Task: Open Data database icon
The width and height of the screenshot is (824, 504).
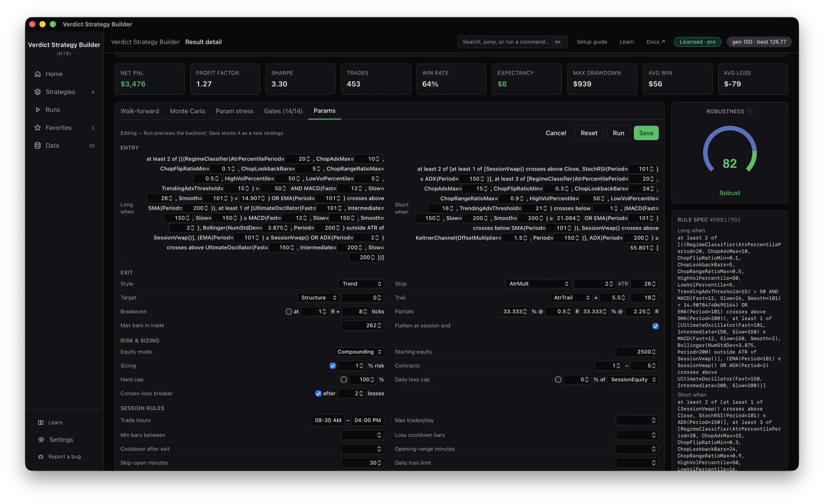Action: coord(38,146)
